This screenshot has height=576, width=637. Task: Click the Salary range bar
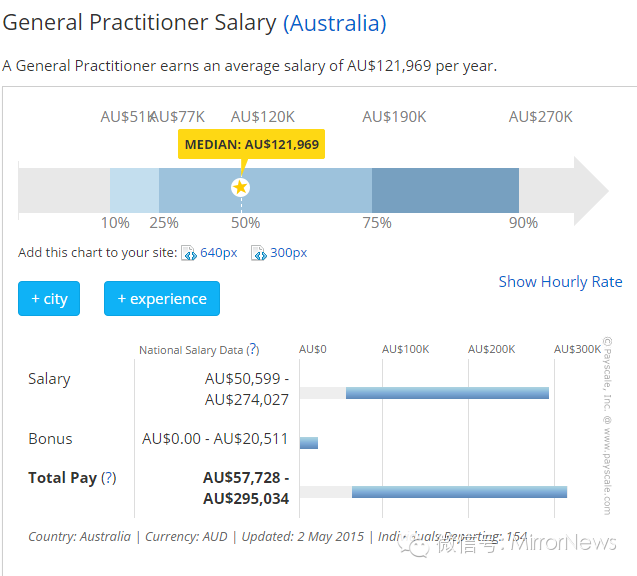447,392
